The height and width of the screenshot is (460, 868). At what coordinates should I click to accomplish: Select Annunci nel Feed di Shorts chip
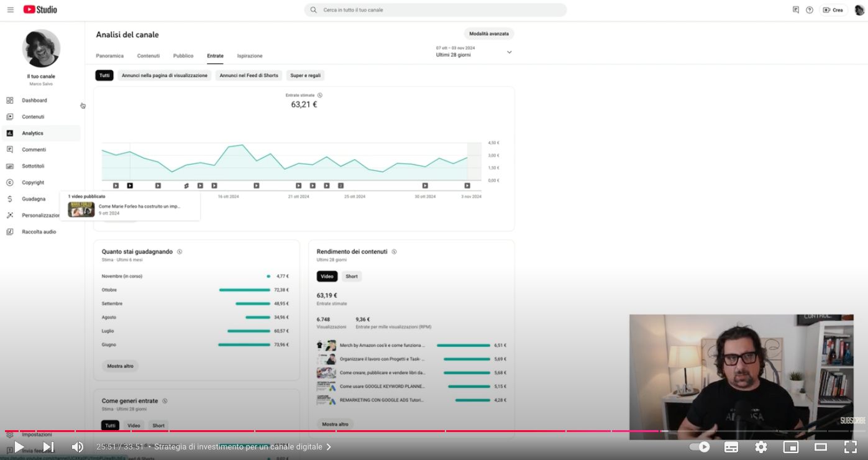pyautogui.click(x=249, y=75)
